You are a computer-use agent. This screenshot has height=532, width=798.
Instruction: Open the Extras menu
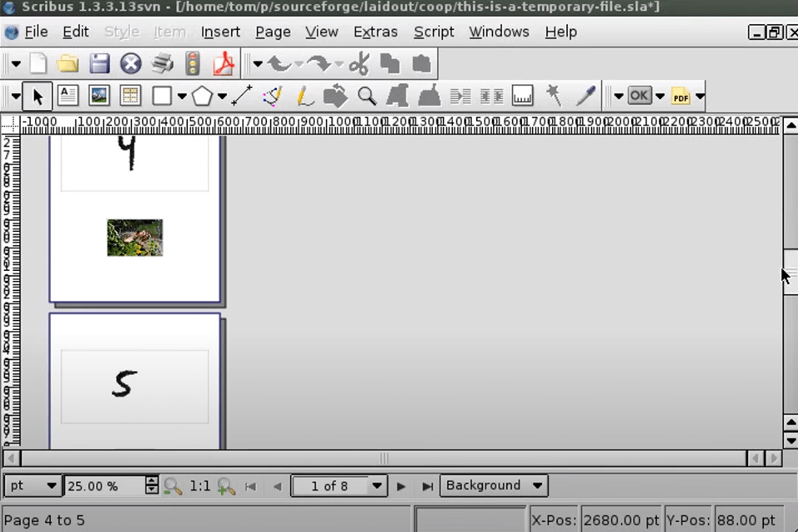(375, 32)
